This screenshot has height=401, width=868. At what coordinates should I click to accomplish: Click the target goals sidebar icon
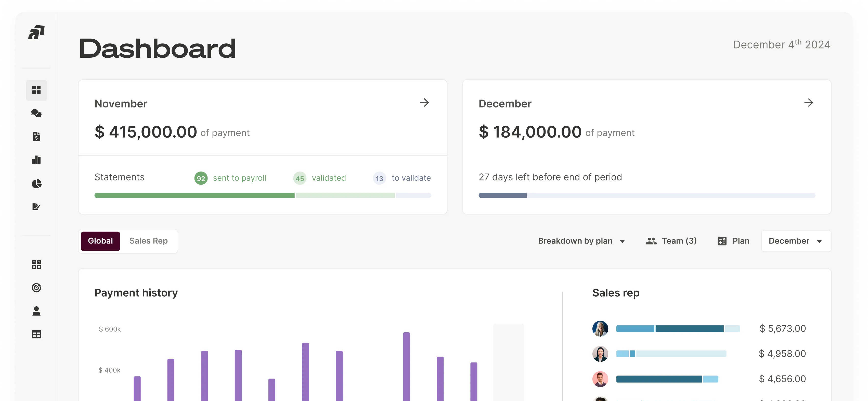[36, 288]
